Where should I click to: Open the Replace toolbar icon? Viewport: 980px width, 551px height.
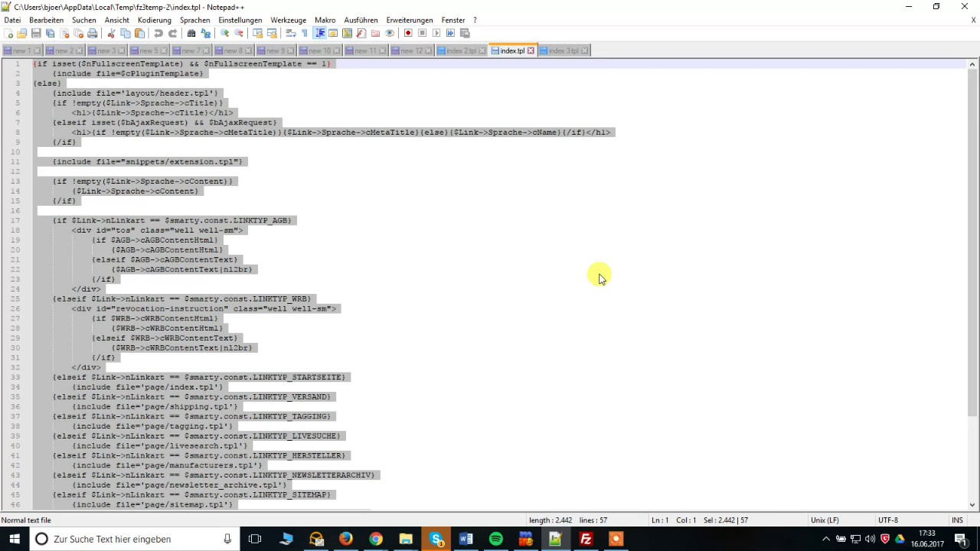205,33
